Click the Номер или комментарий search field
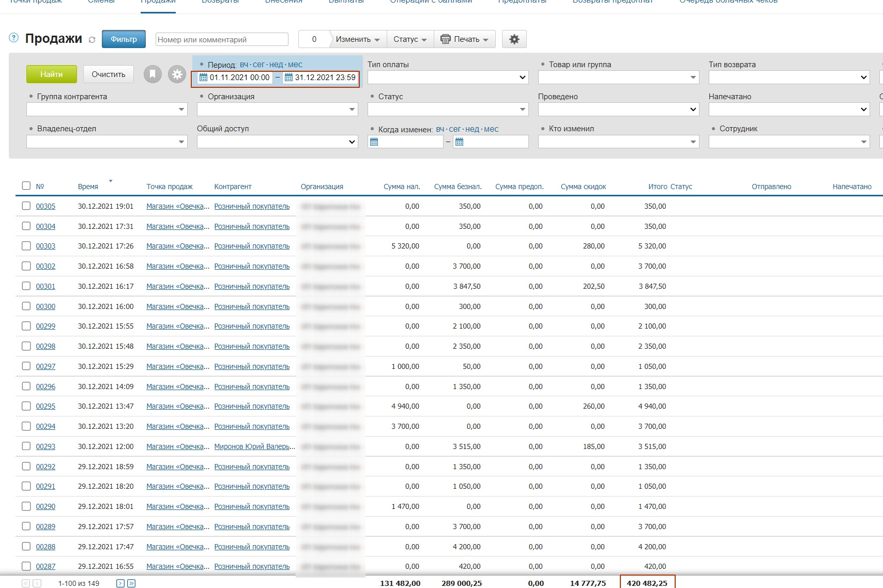This screenshot has height=588, width=883. [222, 39]
